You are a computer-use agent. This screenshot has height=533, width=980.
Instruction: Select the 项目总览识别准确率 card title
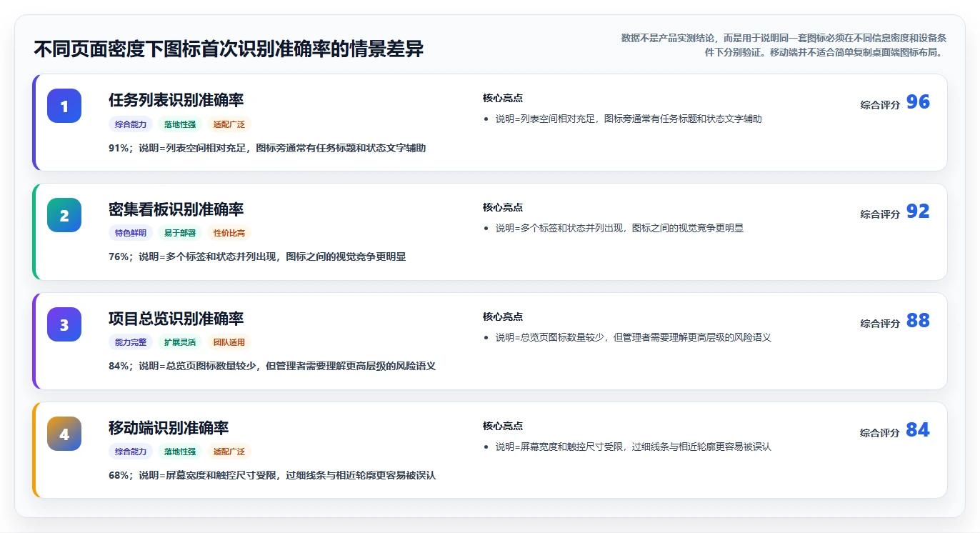(x=176, y=319)
